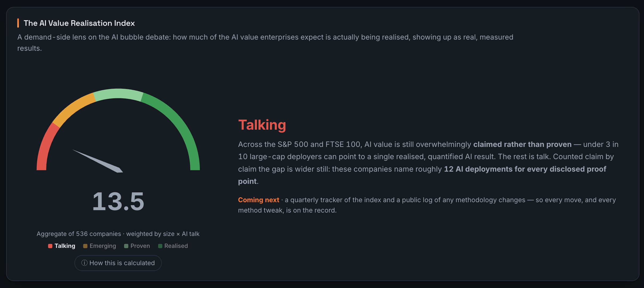The width and height of the screenshot is (644, 288).
Task: Open the How this is calculated button
Action: 118,263
